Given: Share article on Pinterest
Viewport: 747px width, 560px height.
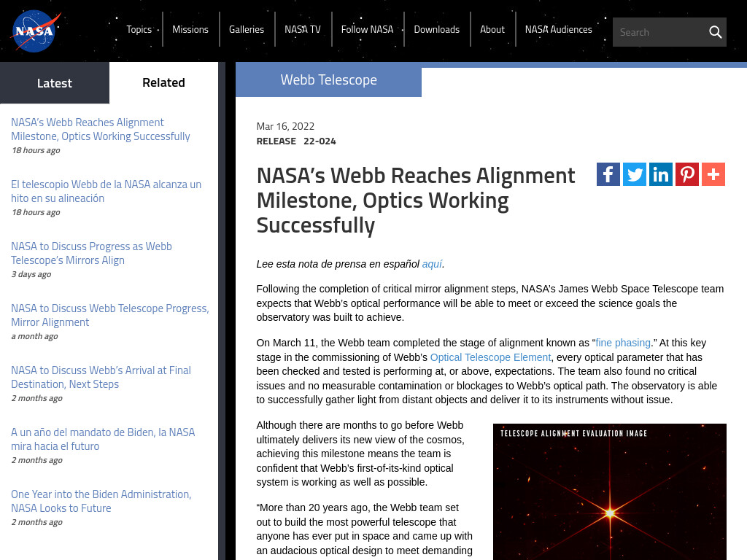Looking at the screenshot, I should pos(687,174).
